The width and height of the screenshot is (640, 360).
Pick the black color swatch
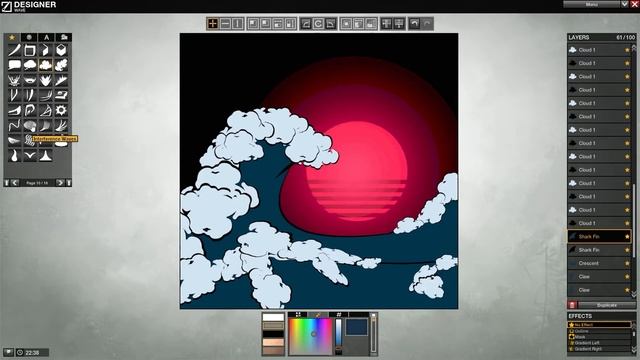coord(273,334)
